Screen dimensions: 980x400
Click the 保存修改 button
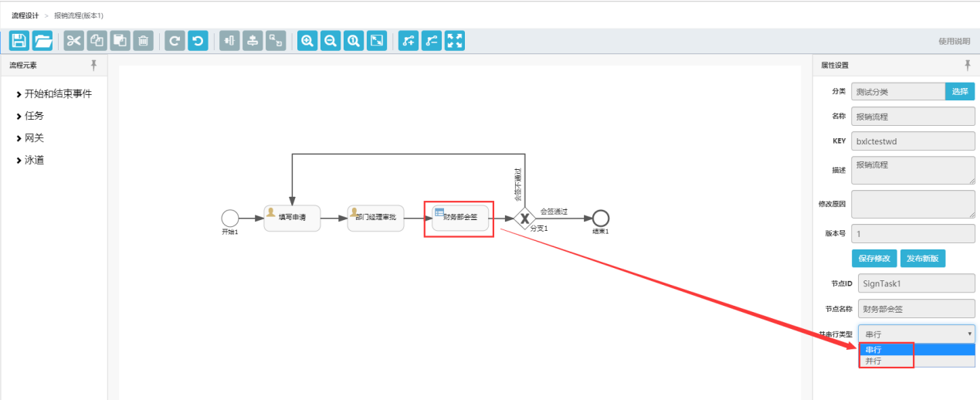874,259
